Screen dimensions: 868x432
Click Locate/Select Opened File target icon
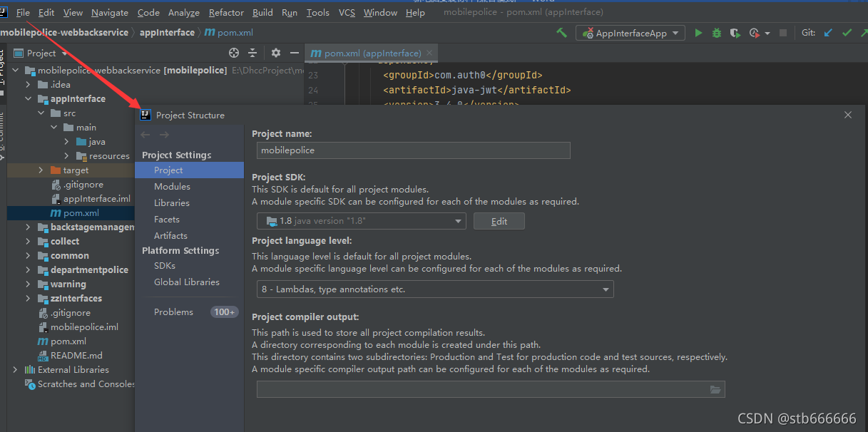tap(233, 53)
